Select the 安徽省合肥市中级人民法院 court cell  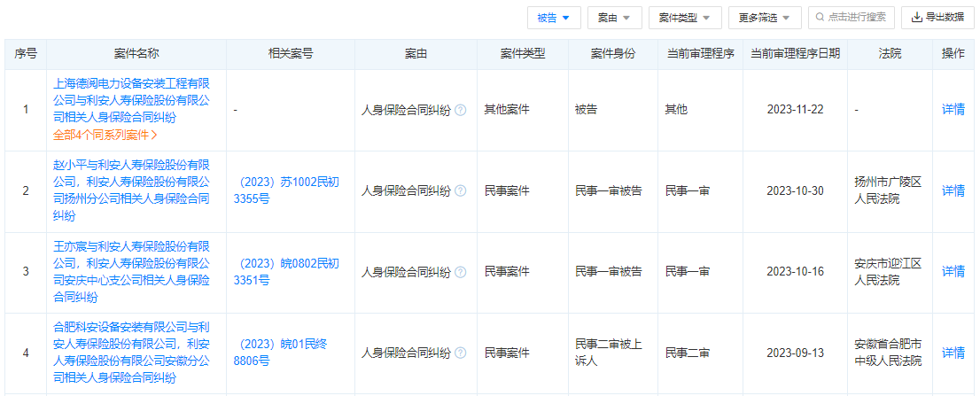(890, 353)
